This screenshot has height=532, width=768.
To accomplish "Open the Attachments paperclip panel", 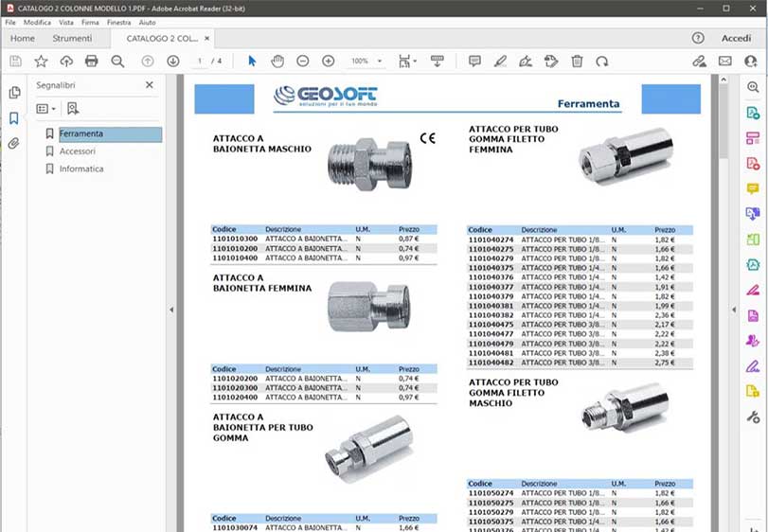I will click(14, 144).
